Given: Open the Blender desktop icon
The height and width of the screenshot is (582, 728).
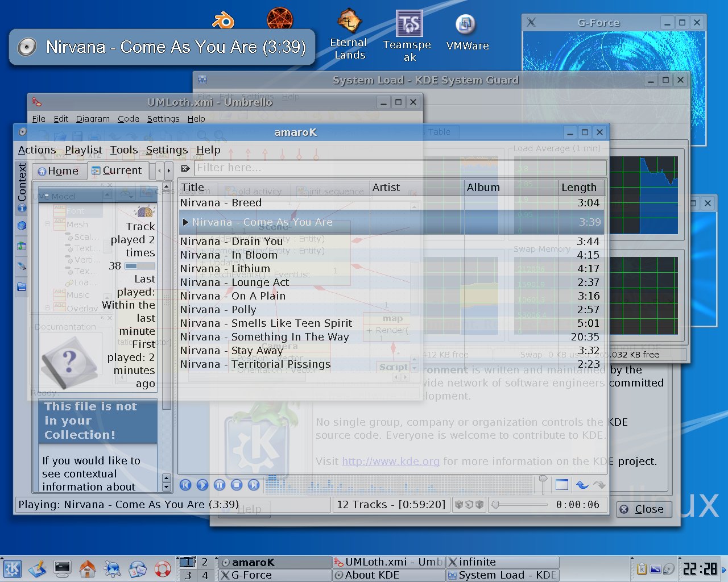Looking at the screenshot, I should coord(223,21).
